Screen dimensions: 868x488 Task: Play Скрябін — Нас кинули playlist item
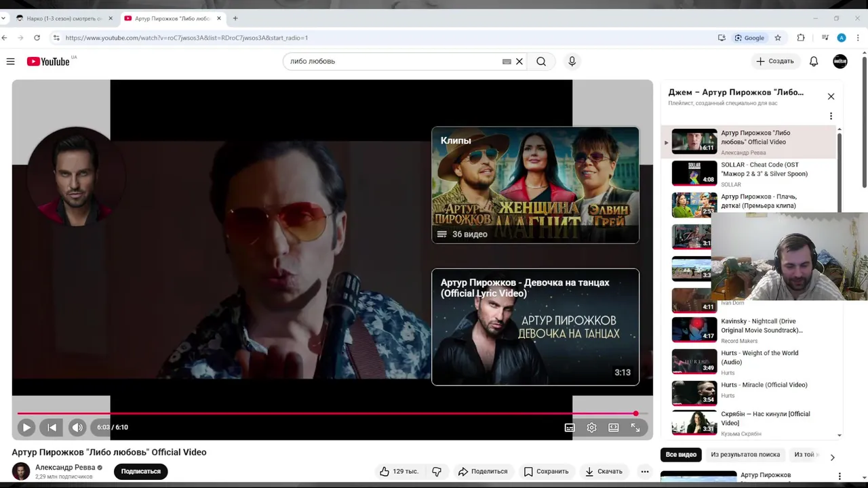(749, 422)
